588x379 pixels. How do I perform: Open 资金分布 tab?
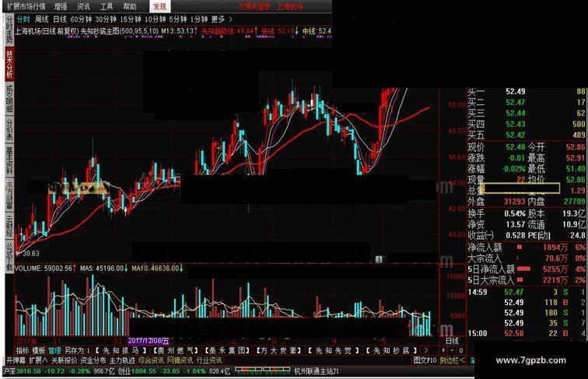[x=93, y=360]
